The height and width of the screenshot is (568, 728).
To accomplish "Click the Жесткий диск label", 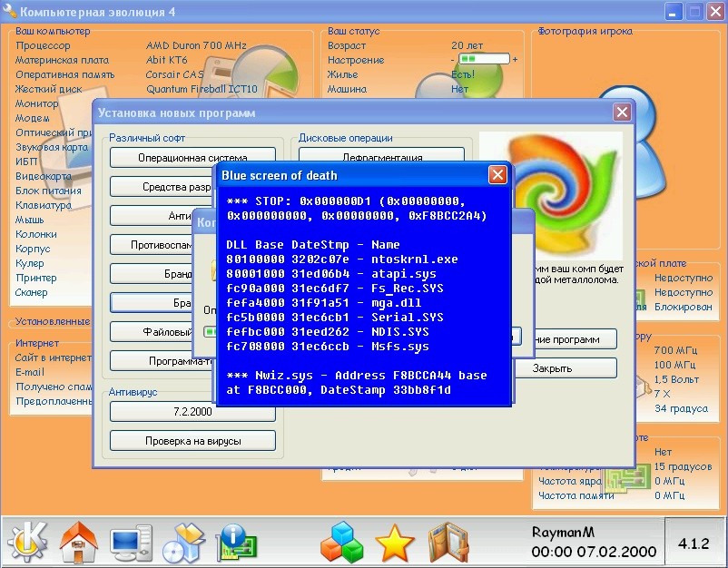I will point(49,89).
